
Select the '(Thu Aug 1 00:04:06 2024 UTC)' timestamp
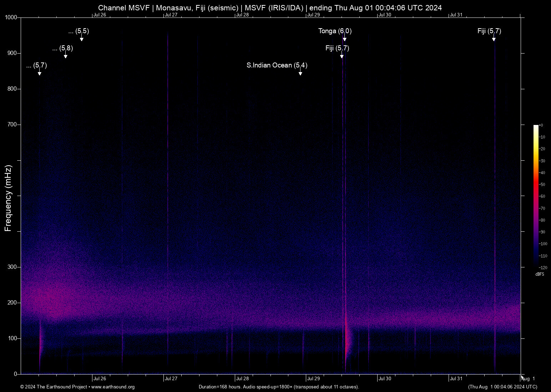[503, 387]
